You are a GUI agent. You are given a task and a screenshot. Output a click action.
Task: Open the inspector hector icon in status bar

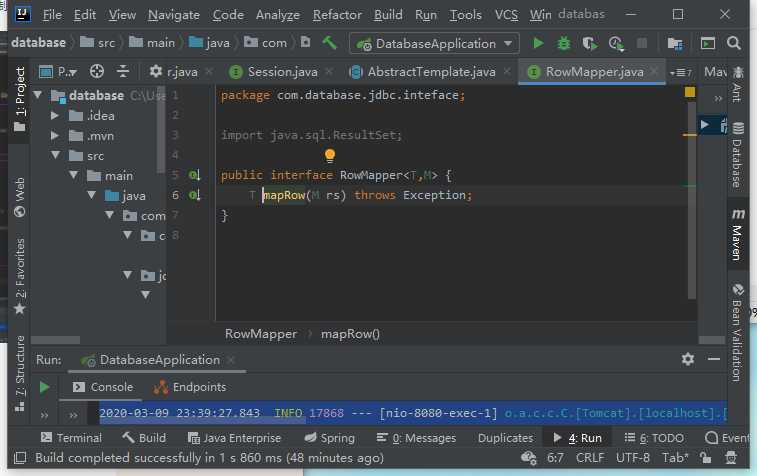[731, 457]
